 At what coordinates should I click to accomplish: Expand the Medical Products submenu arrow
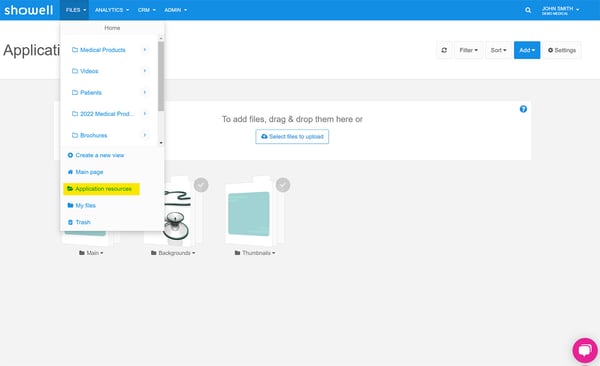point(145,49)
